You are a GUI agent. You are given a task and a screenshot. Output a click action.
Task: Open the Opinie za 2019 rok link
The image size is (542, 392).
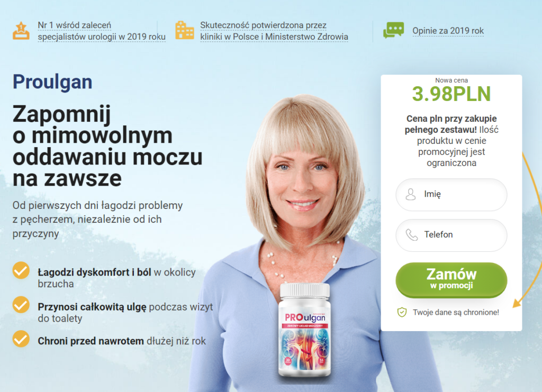click(448, 31)
